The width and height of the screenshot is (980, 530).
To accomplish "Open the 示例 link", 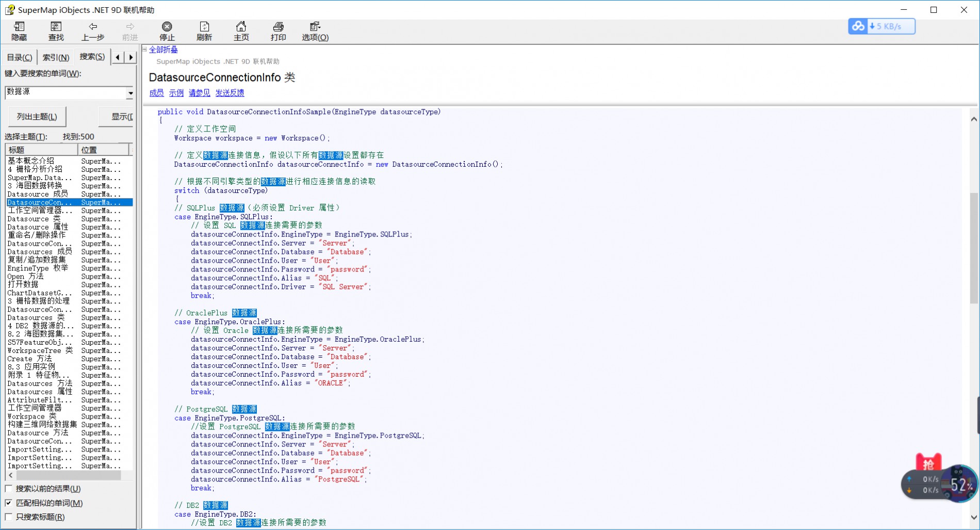I will [x=176, y=93].
